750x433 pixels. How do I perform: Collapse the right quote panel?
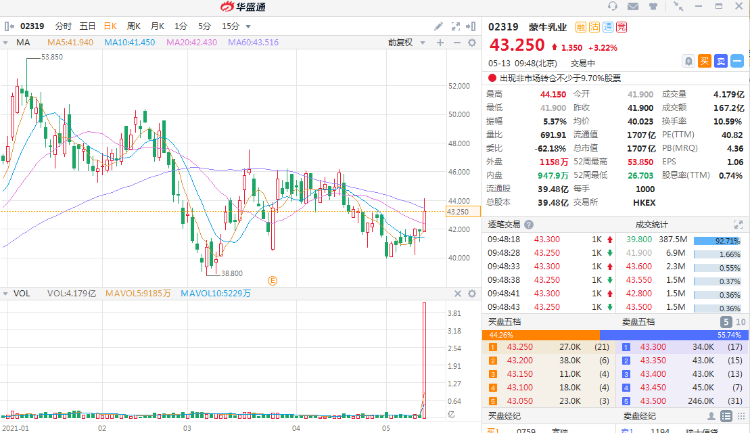[x=471, y=26]
